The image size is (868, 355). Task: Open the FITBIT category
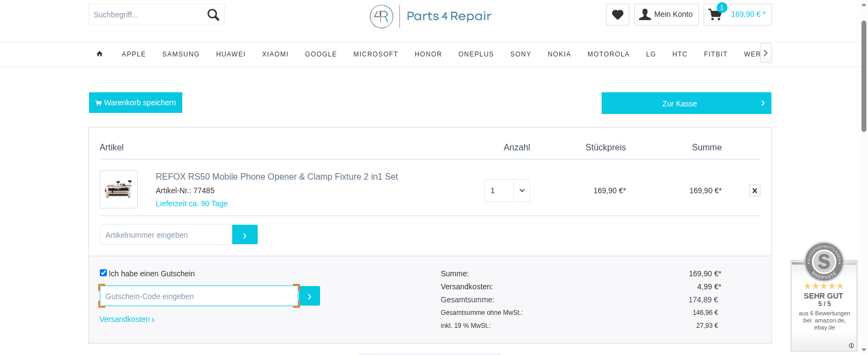click(x=716, y=54)
